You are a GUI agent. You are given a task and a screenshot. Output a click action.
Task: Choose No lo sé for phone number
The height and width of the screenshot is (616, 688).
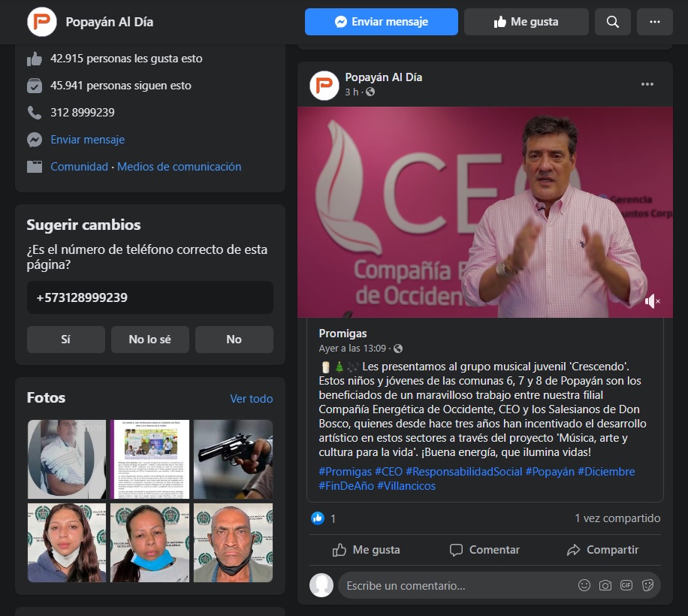(x=150, y=339)
